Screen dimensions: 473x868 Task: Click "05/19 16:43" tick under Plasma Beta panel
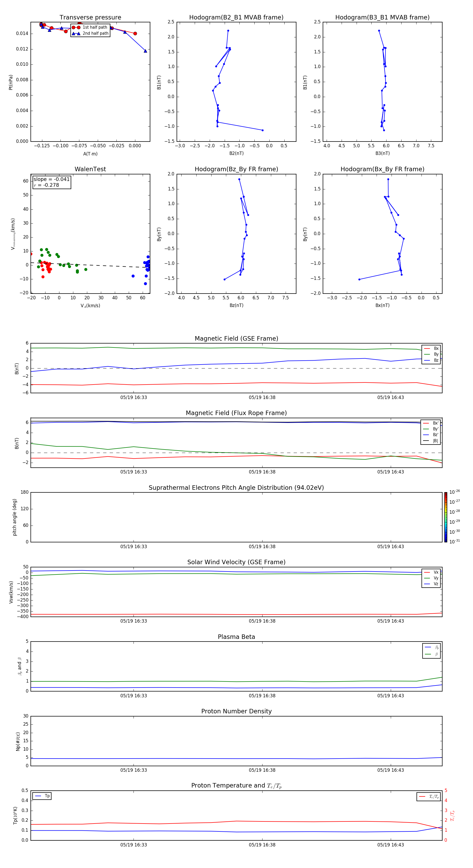(390, 696)
